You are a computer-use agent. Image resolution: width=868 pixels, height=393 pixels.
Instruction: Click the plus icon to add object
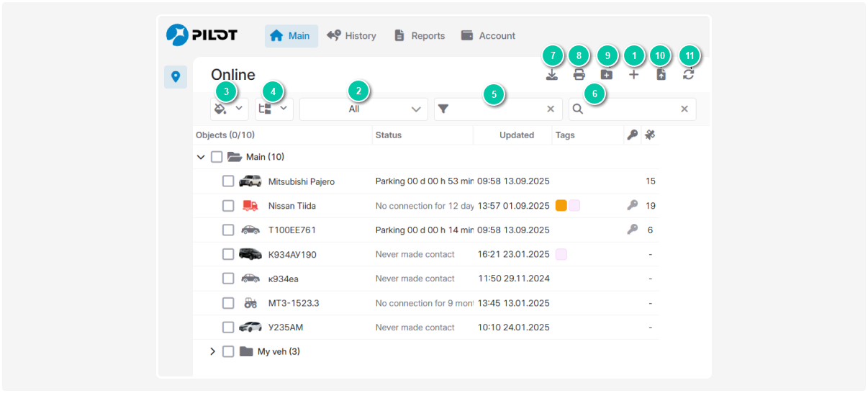(633, 74)
